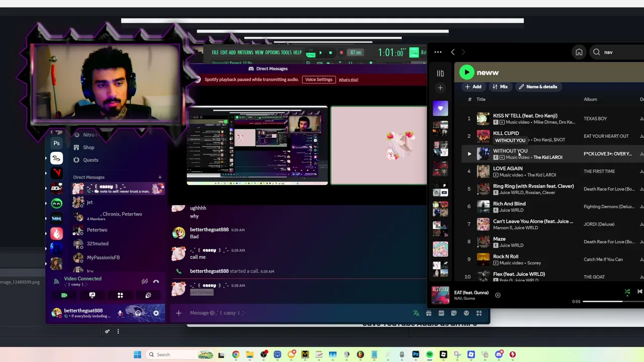Deafen with the headphones icon in Discord

(138, 313)
